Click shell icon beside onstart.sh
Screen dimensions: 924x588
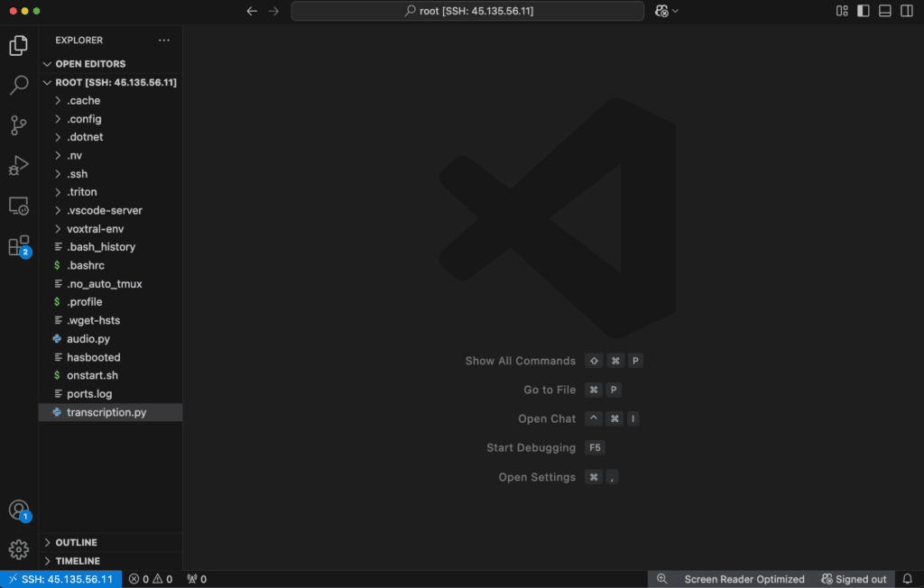point(57,375)
